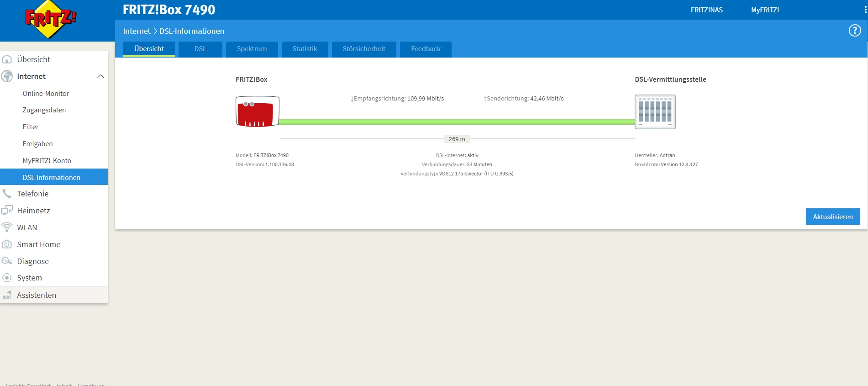Click the Telefonie phone icon
The width and height of the screenshot is (868, 386).
(7, 194)
